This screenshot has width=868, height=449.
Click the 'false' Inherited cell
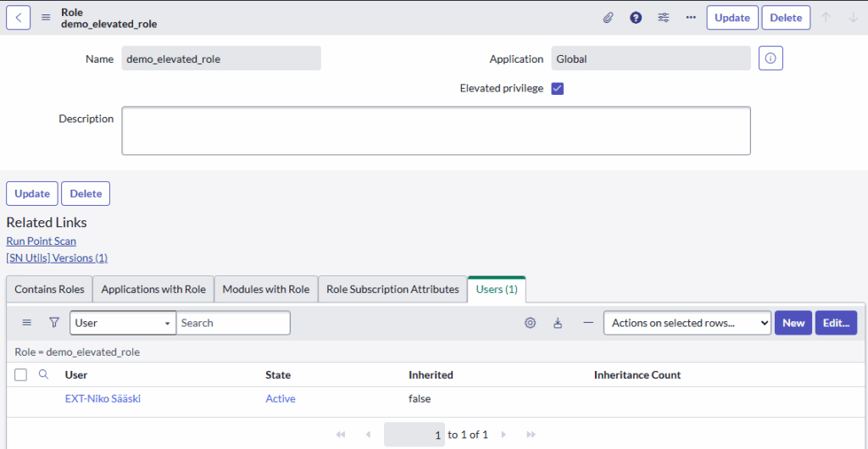coord(420,398)
